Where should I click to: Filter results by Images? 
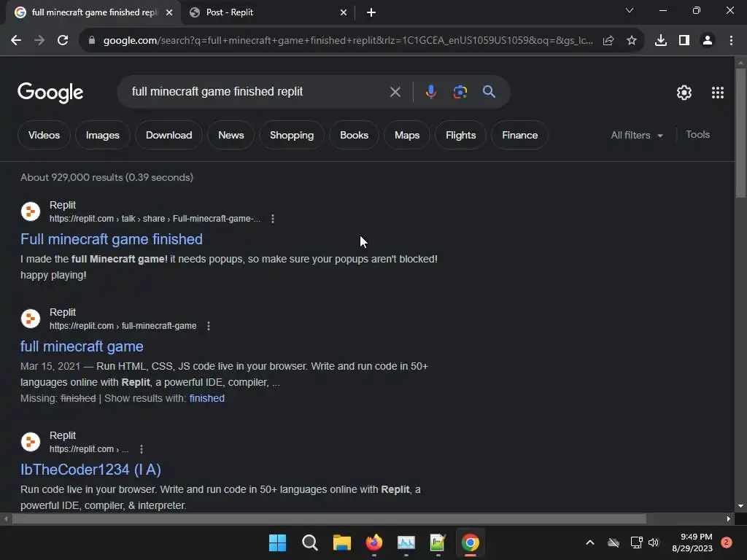point(102,135)
